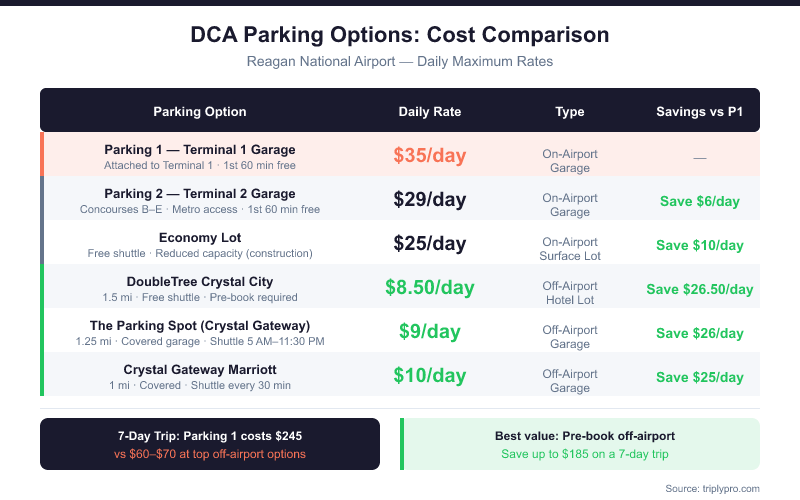The width and height of the screenshot is (800, 500).
Task: Select the 'Savings vs P1' column header
Action: tap(699, 111)
